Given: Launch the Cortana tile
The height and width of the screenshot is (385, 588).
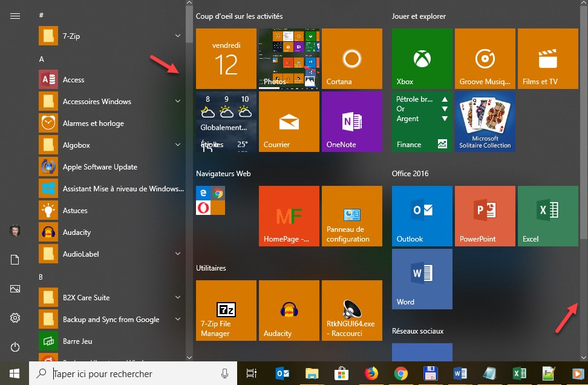Looking at the screenshot, I should pos(351,59).
